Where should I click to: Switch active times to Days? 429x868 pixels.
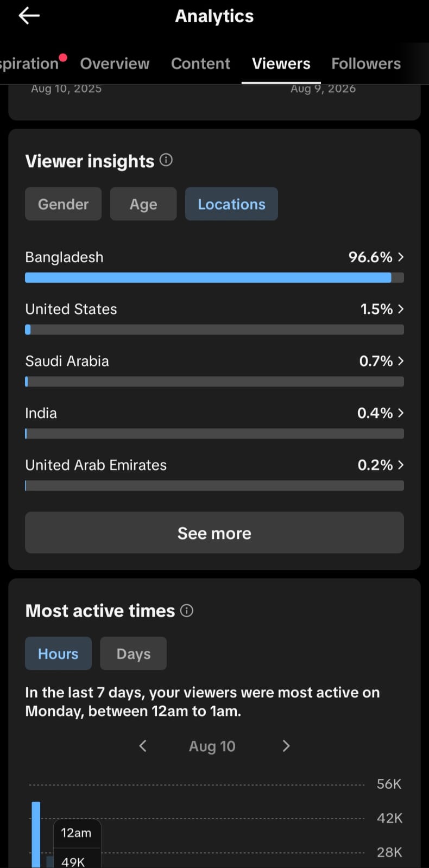click(x=134, y=654)
